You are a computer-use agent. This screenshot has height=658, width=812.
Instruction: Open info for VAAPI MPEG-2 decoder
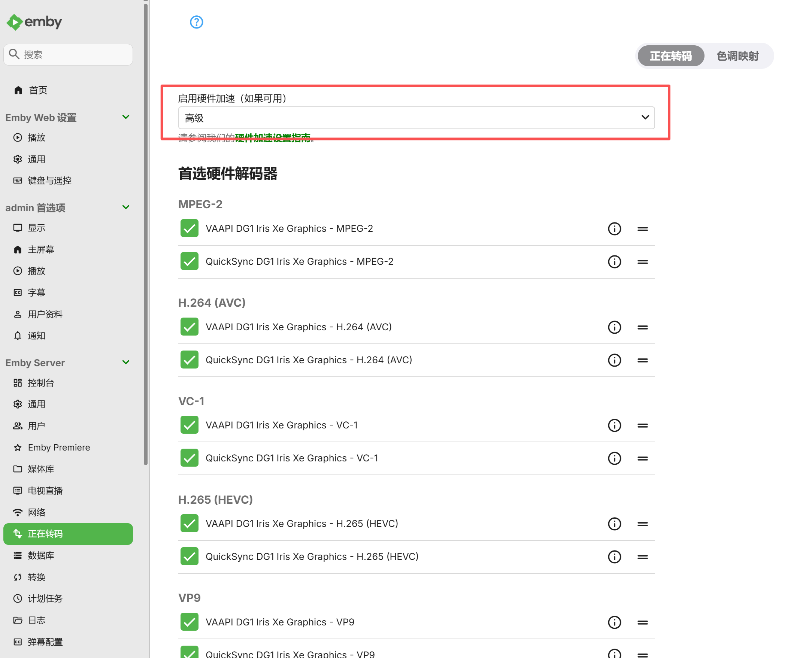coord(614,228)
